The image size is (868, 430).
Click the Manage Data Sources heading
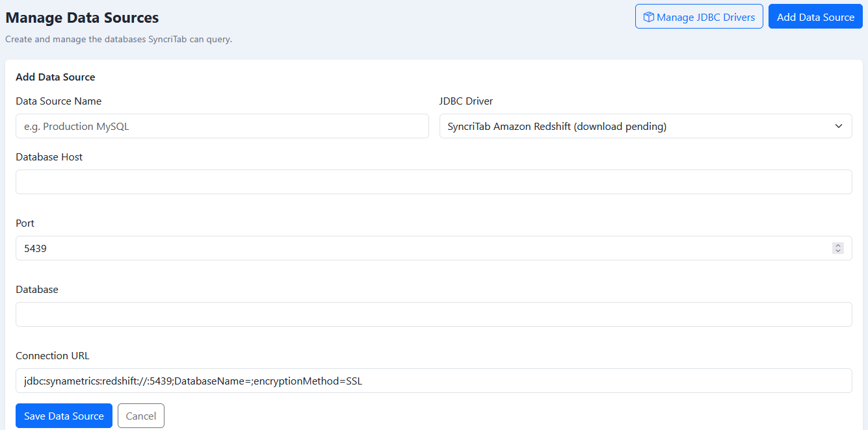(x=82, y=18)
